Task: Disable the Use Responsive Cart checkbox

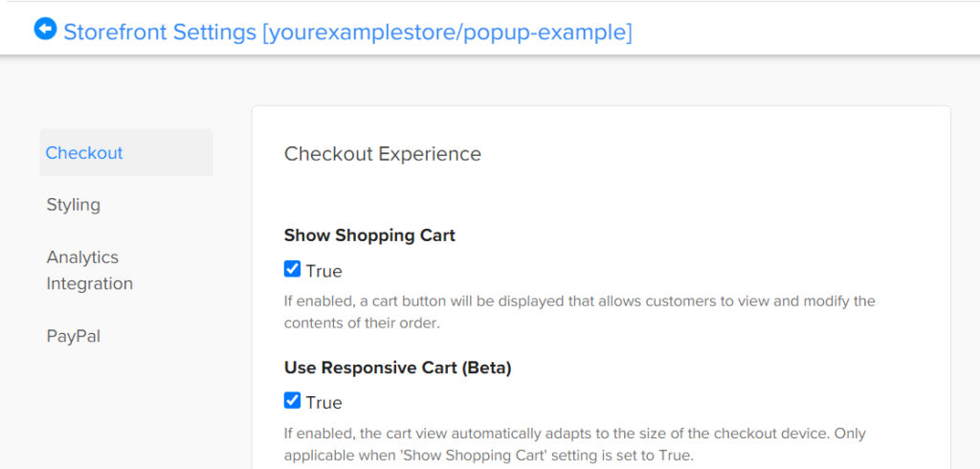Action: [x=292, y=400]
